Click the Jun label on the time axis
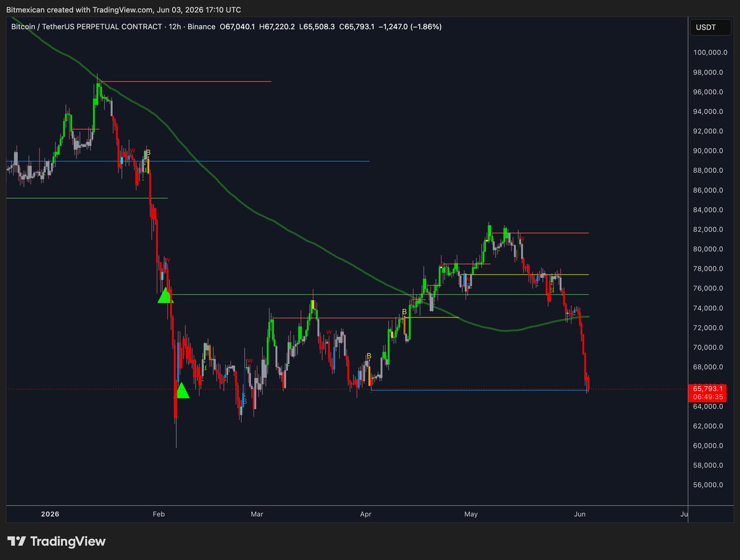This screenshot has height=560, width=740. pos(580,514)
